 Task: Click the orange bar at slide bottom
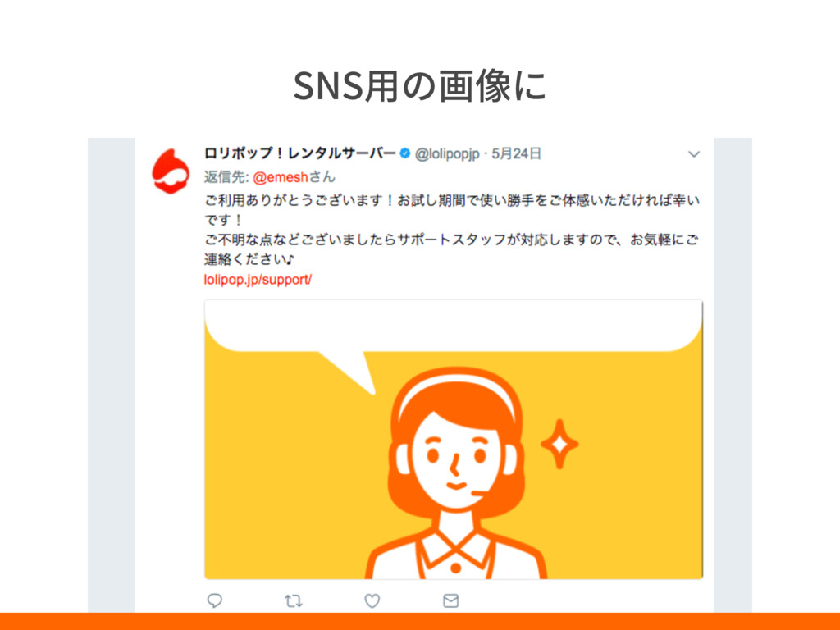[420, 622]
